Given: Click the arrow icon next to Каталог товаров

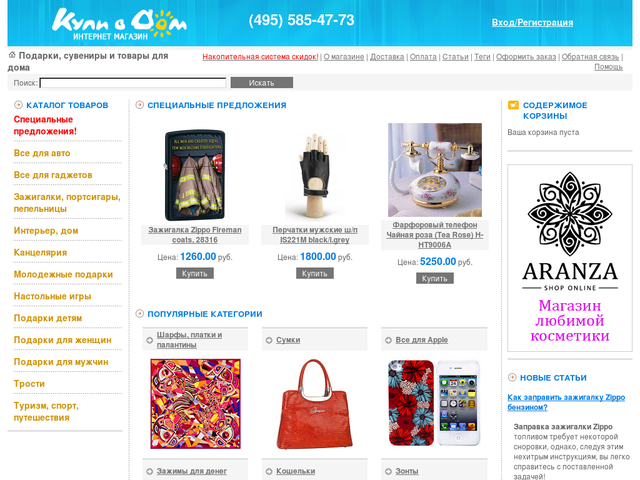Looking at the screenshot, I should click(18, 105).
